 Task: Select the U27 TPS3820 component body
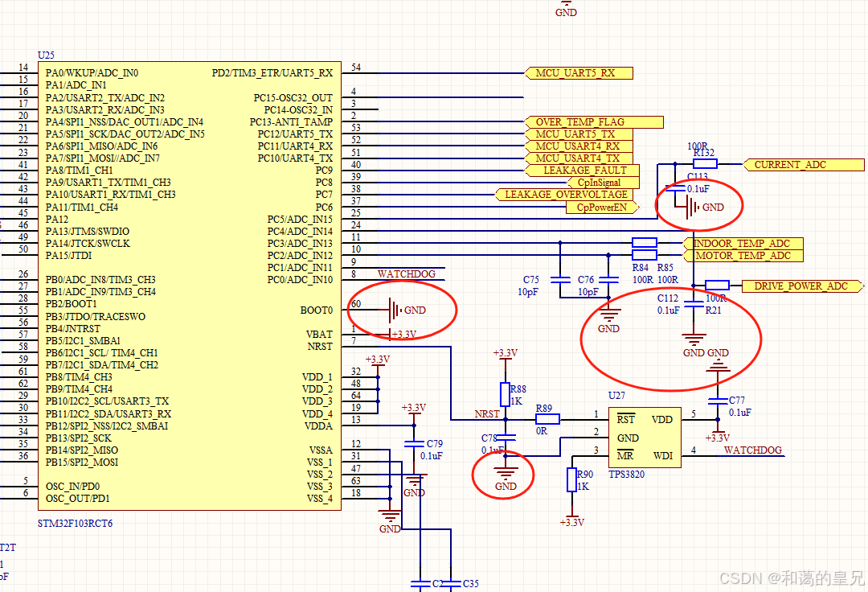tap(645, 438)
